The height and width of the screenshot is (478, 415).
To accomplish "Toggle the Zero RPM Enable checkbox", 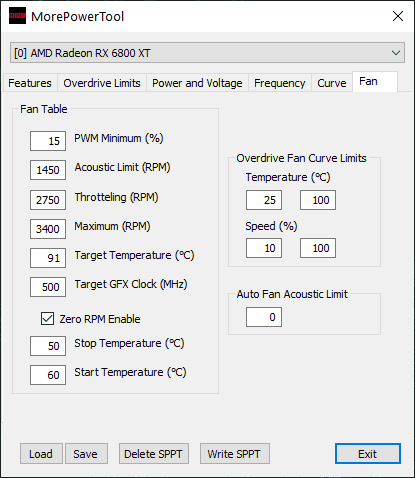I will click(x=47, y=319).
